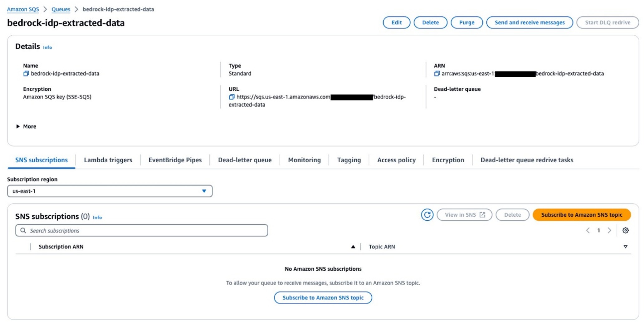Expand the More details section
This screenshot has height=324, width=644.
pos(26,126)
